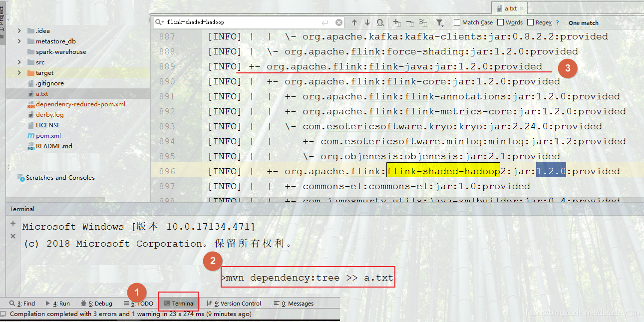The width and height of the screenshot is (644, 322).
Task: Select derby.log in project tree
Action: (49, 114)
